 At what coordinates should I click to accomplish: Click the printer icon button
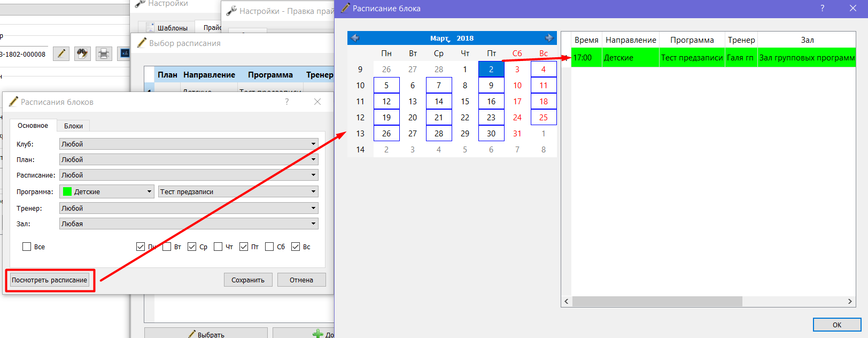104,53
